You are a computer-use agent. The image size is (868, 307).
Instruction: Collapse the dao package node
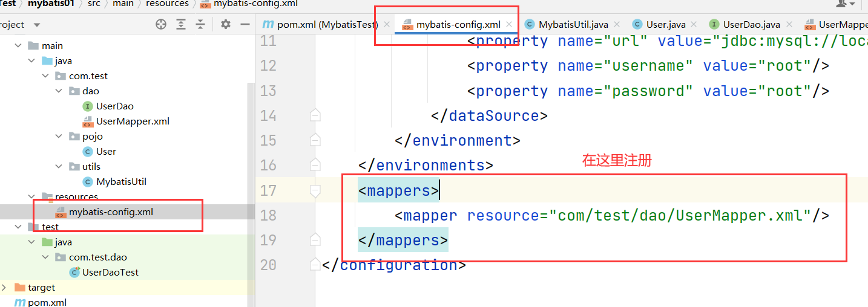pyautogui.click(x=59, y=91)
